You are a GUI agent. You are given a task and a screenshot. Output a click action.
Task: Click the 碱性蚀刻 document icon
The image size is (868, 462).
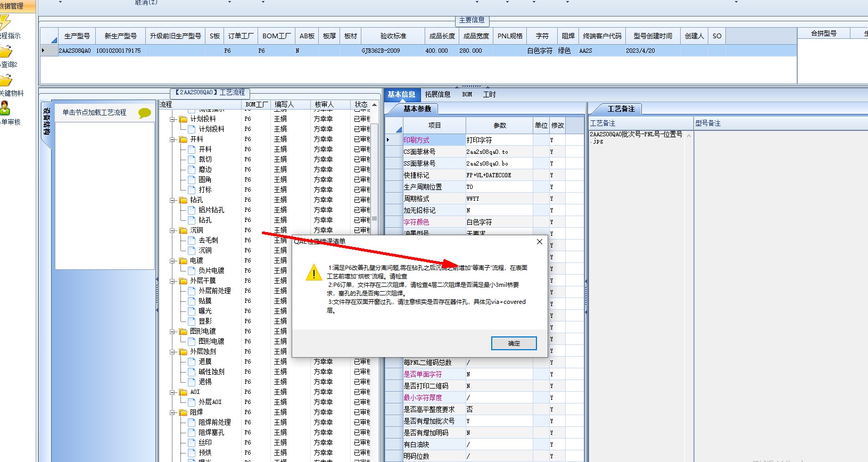coord(192,372)
